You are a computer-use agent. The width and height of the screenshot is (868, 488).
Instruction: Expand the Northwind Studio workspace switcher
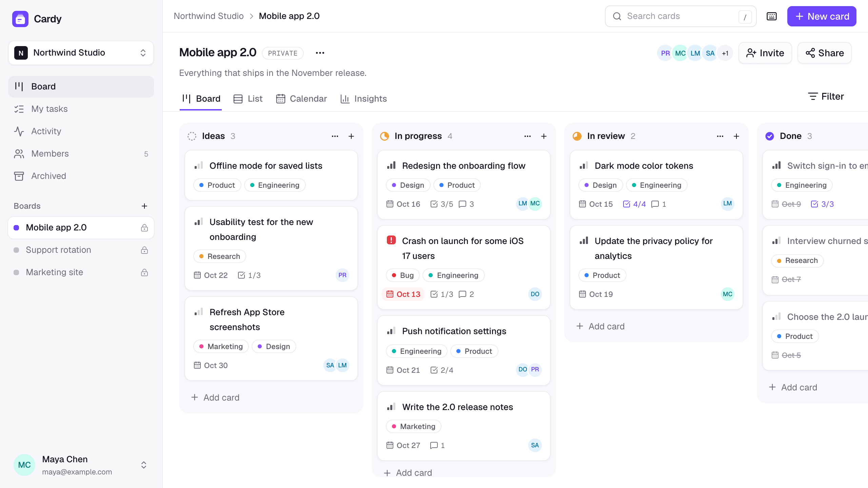click(x=81, y=53)
